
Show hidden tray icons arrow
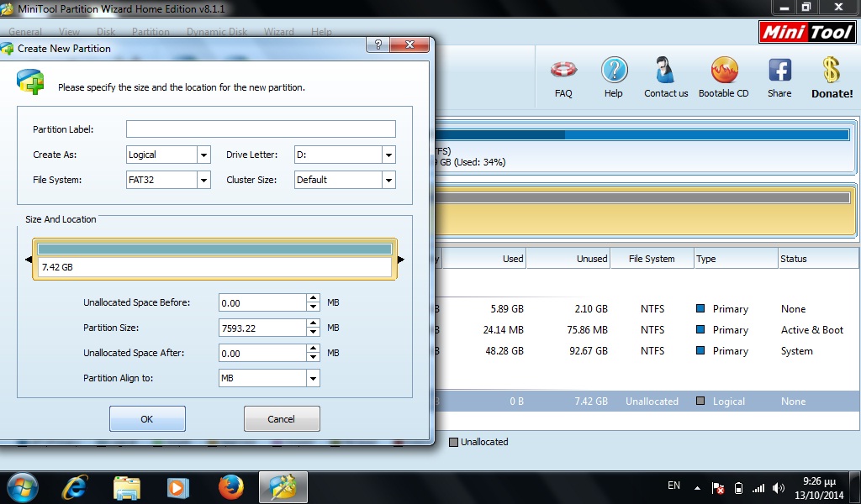(697, 487)
